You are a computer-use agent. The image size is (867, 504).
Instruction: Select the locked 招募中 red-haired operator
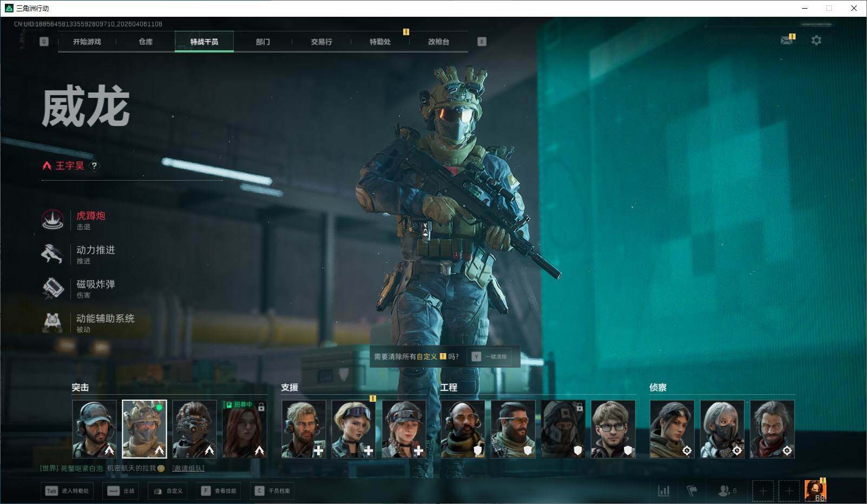point(245,429)
